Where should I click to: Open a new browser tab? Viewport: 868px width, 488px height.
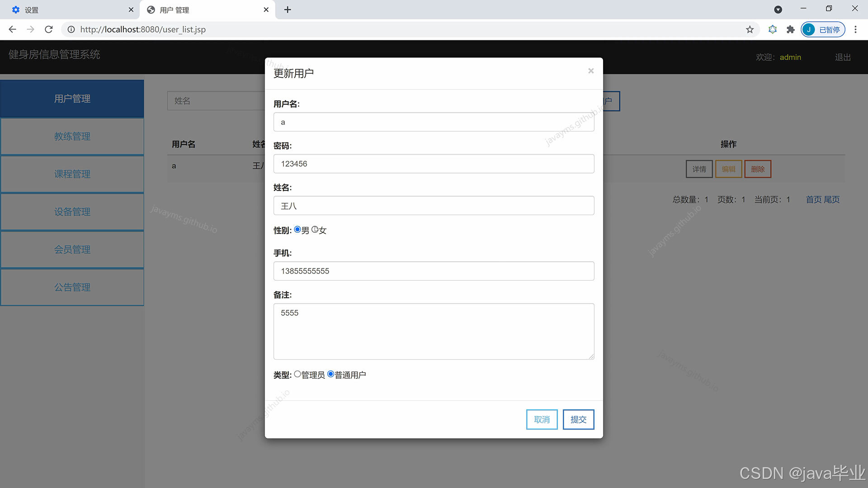coord(288,9)
